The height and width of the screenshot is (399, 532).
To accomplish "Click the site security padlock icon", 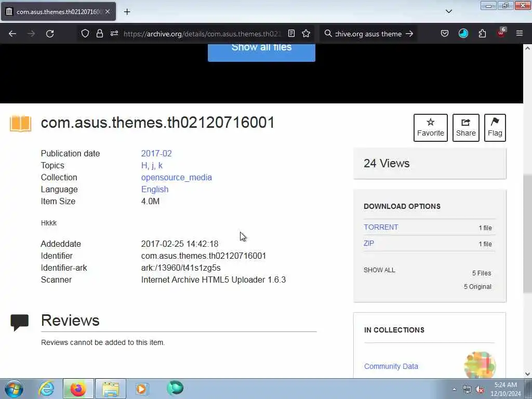I will (99, 33).
